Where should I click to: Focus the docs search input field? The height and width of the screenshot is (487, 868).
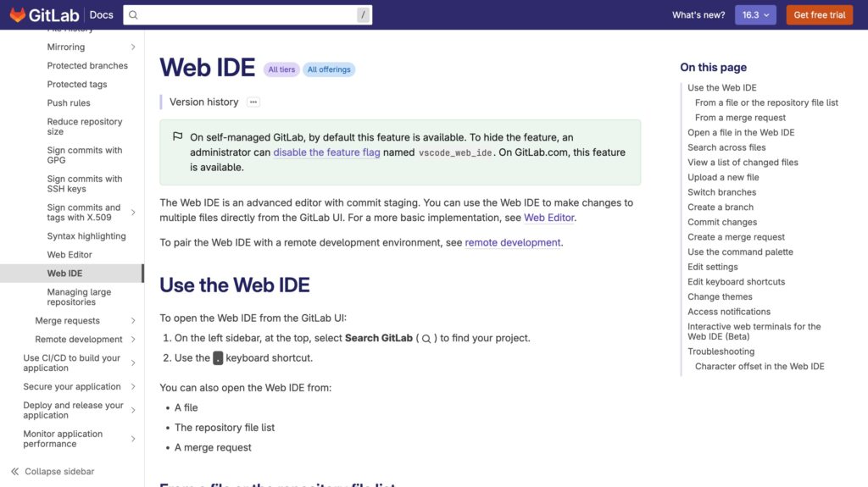(x=246, y=14)
